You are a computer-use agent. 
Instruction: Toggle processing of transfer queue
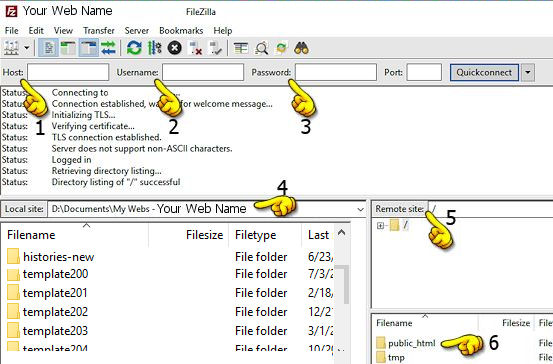[154, 48]
